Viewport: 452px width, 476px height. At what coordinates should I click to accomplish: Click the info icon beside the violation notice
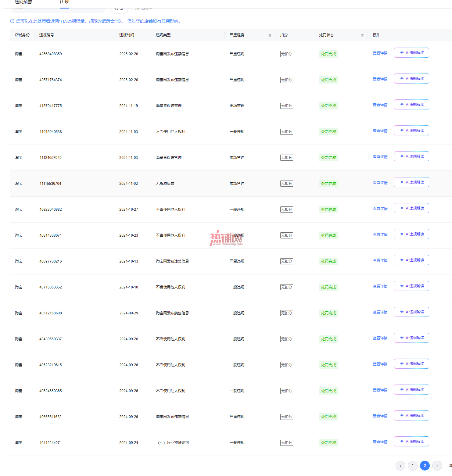(12, 21)
